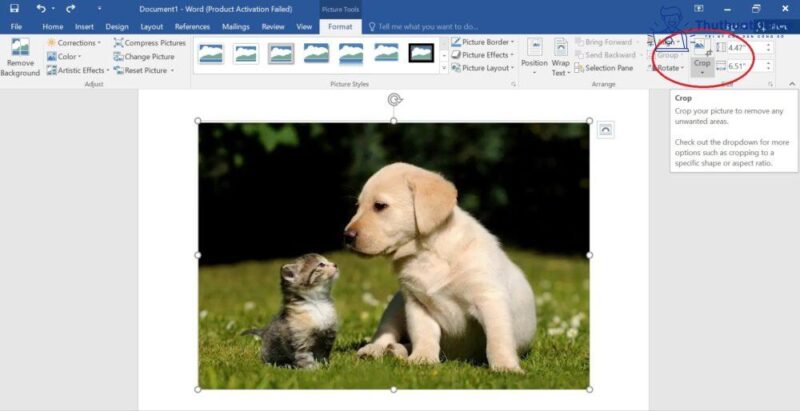
Task: Switch to the Home tab
Action: [53, 27]
